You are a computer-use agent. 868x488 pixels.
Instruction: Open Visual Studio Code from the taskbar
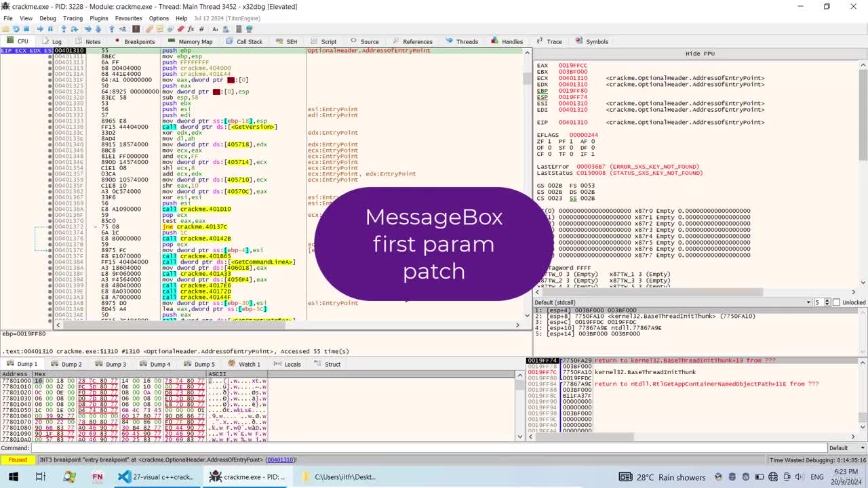(155, 476)
